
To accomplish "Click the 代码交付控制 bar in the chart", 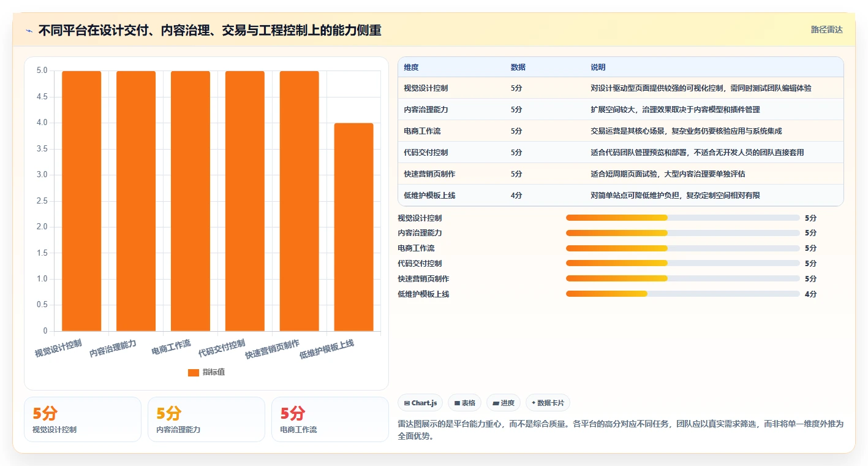I will pos(245,201).
